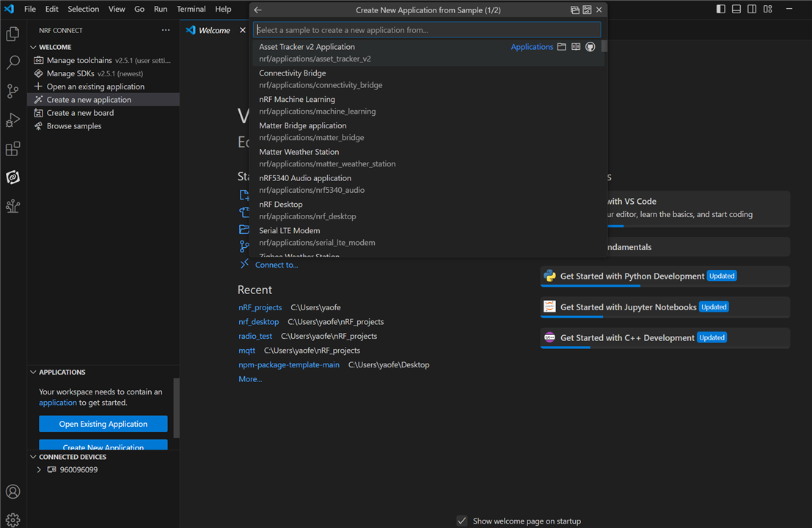Select Manage toolchains in Welcome tree
The height and width of the screenshot is (528, 812).
pos(103,60)
